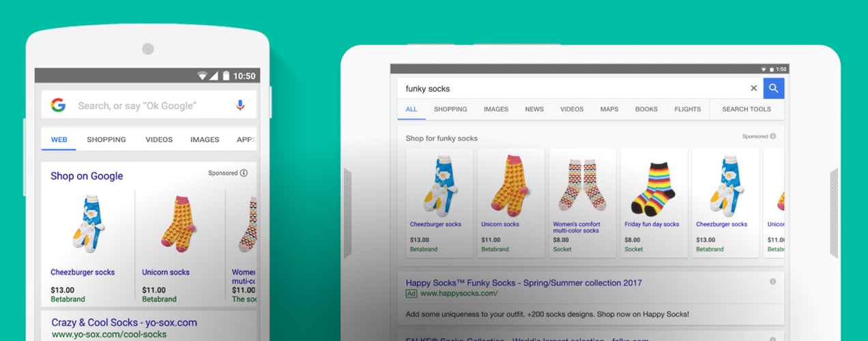Click the blue search magnifier button
This screenshot has width=868, height=341.
tap(774, 88)
